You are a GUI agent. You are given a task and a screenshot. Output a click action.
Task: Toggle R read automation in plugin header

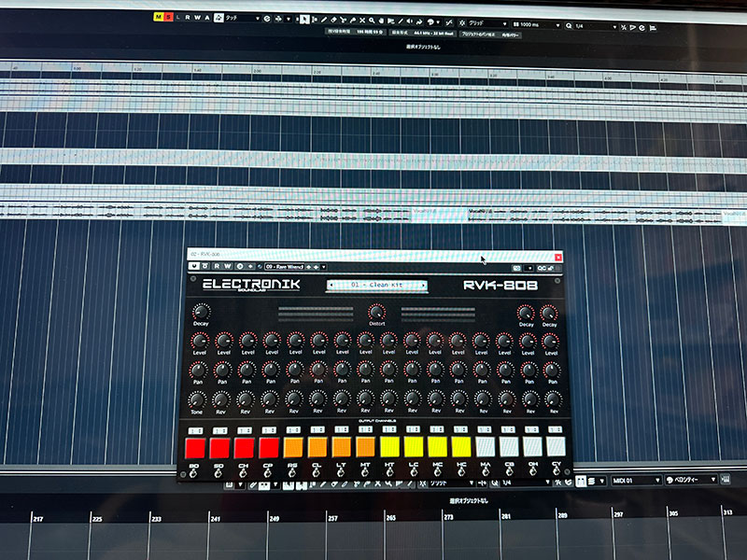[x=217, y=266]
